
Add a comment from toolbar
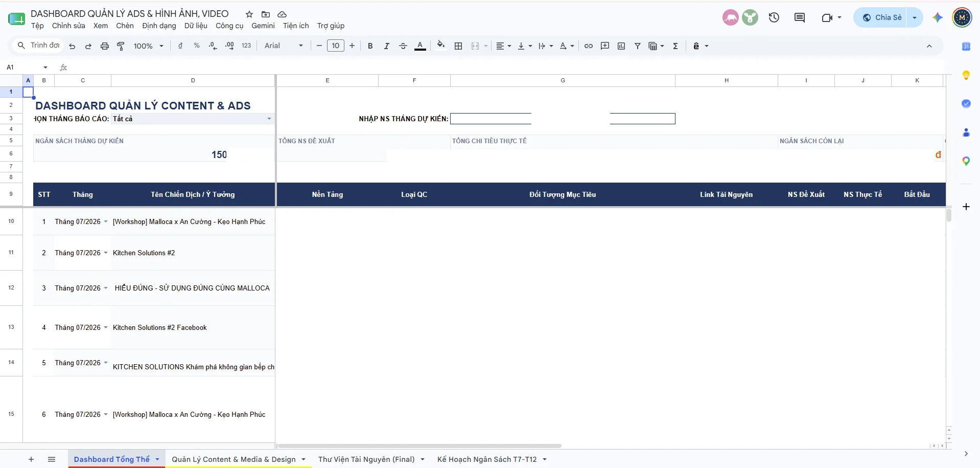pyautogui.click(x=605, y=46)
